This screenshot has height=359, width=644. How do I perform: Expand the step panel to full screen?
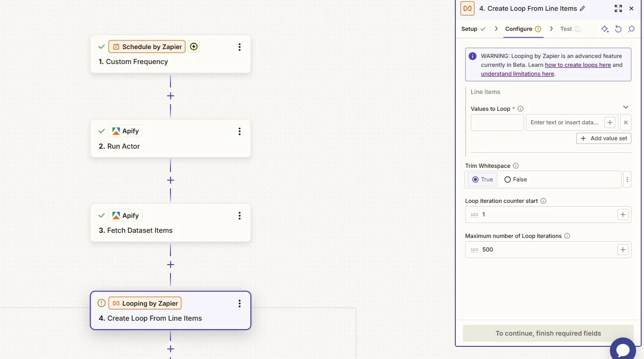pyautogui.click(x=618, y=8)
